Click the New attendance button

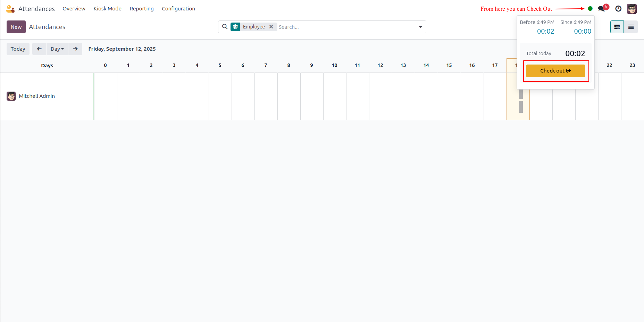[x=16, y=27]
